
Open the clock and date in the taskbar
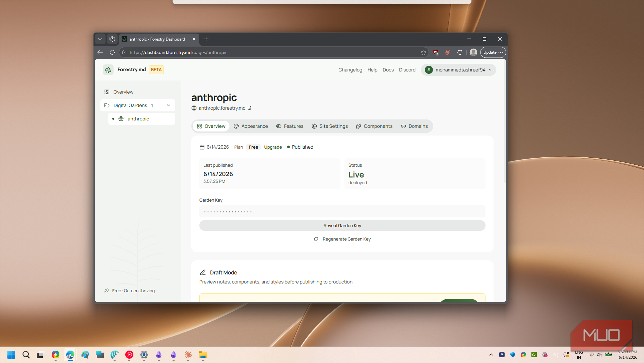(x=627, y=355)
